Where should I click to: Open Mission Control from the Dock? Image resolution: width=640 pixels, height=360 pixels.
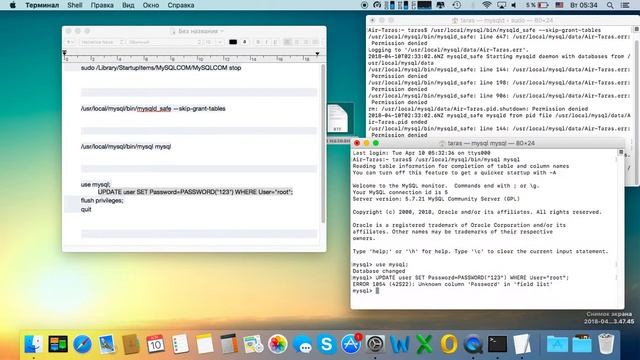pyautogui.click(x=58, y=344)
